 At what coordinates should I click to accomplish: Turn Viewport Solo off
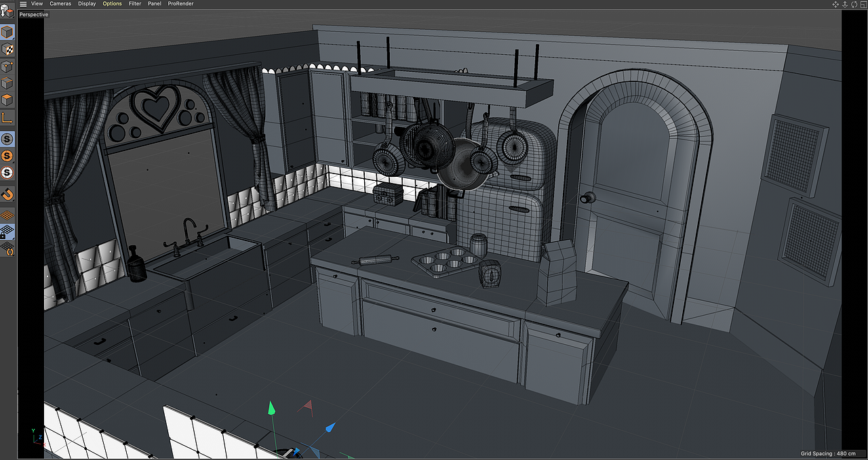coord(7,139)
